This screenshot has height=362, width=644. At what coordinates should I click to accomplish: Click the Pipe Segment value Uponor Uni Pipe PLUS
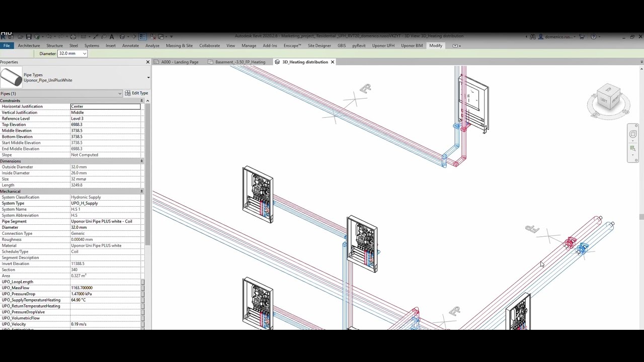tap(105, 221)
